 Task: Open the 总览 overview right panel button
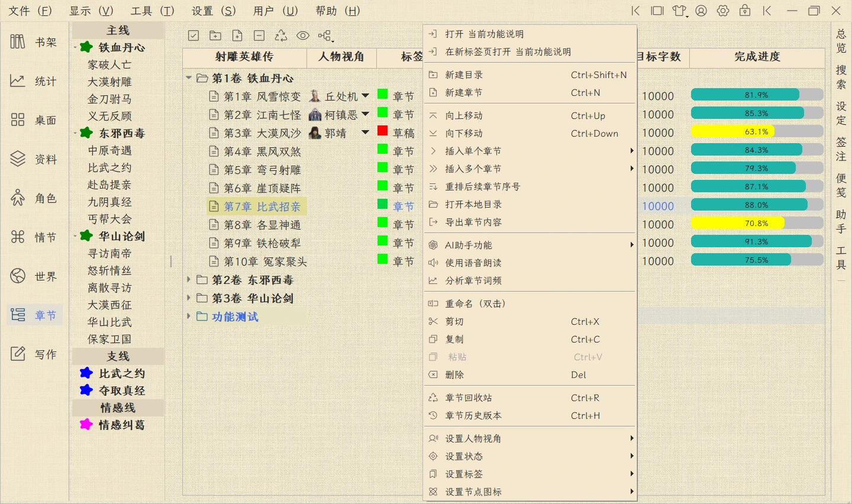[841, 41]
